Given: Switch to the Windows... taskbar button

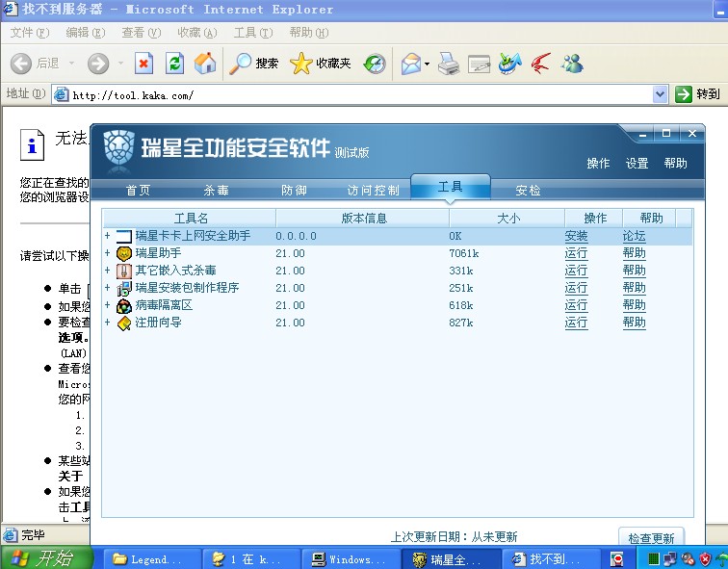Looking at the screenshot, I should (x=351, y=559).
